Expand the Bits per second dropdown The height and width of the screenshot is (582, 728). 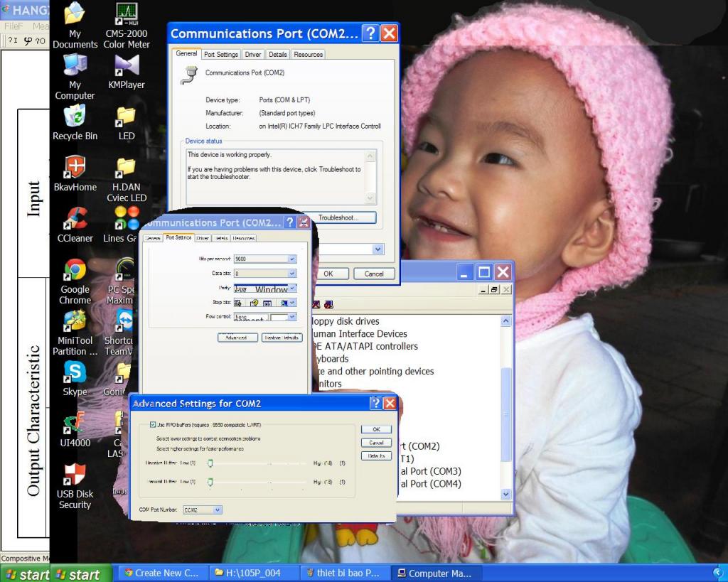click(x=291, y=259)
